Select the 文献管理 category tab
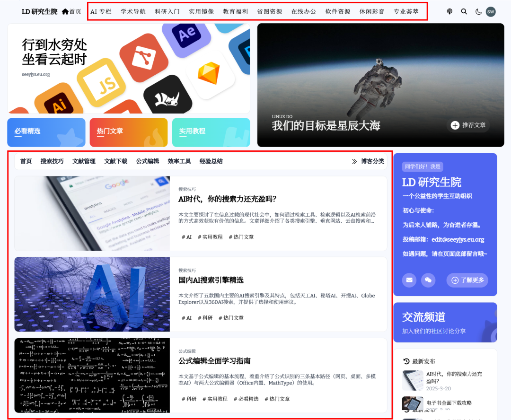 click(84, 161)
